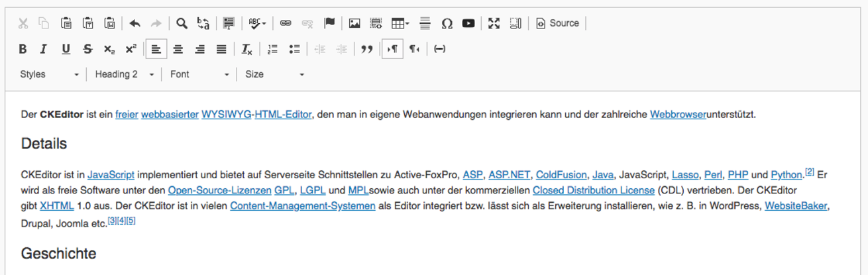Click the 'Geschichte' heading text

click(58, 253)
